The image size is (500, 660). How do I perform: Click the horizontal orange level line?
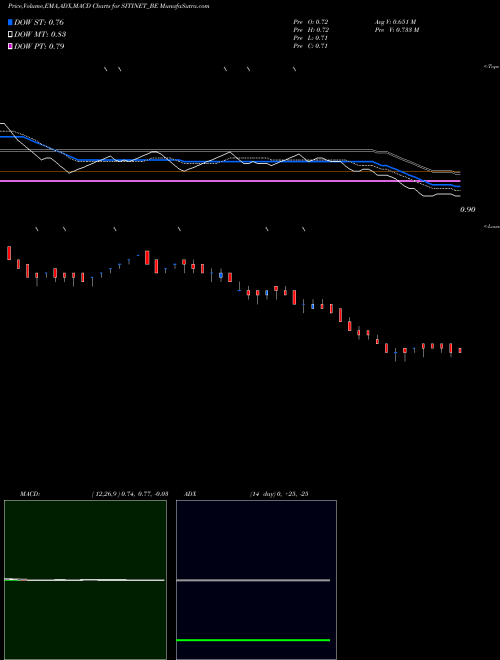pos(229,171)
